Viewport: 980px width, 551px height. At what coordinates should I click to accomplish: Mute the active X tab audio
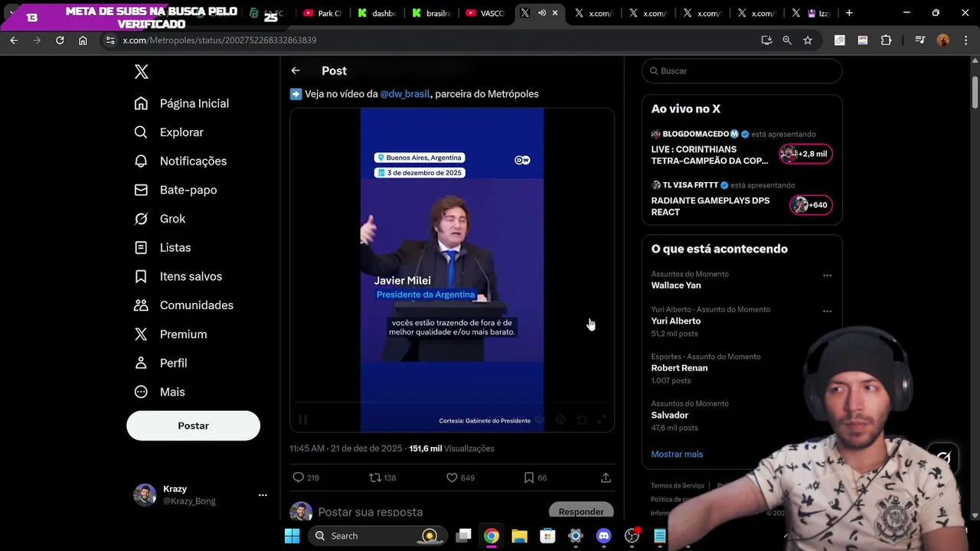[542, 13]
